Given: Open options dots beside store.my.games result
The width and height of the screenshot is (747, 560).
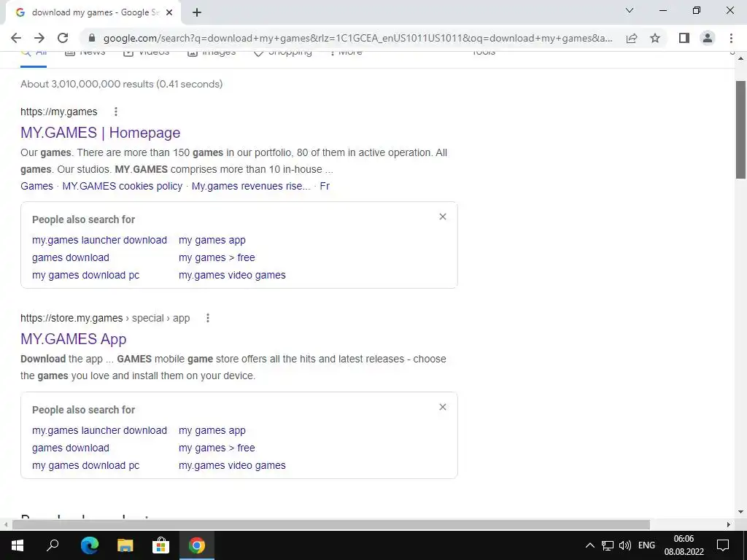Looking at the screenshot, I should point(208,318).
